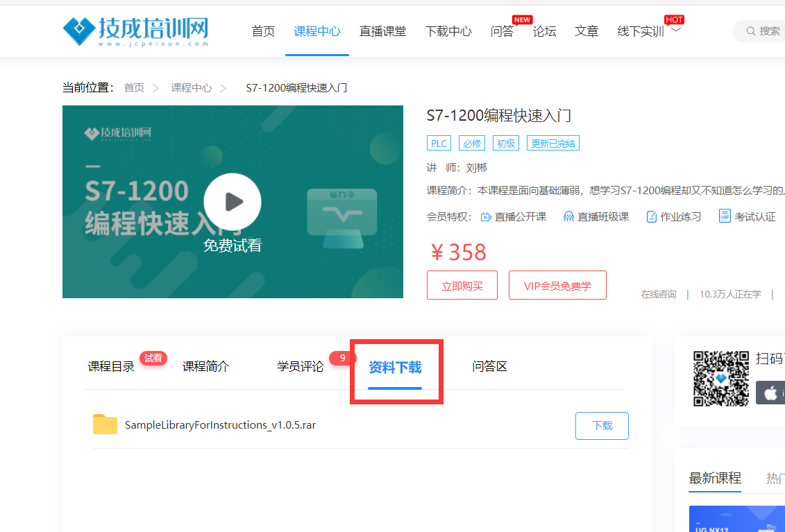
Task: Select the 最新课程 sidebar tab
Action: (715, 478)
